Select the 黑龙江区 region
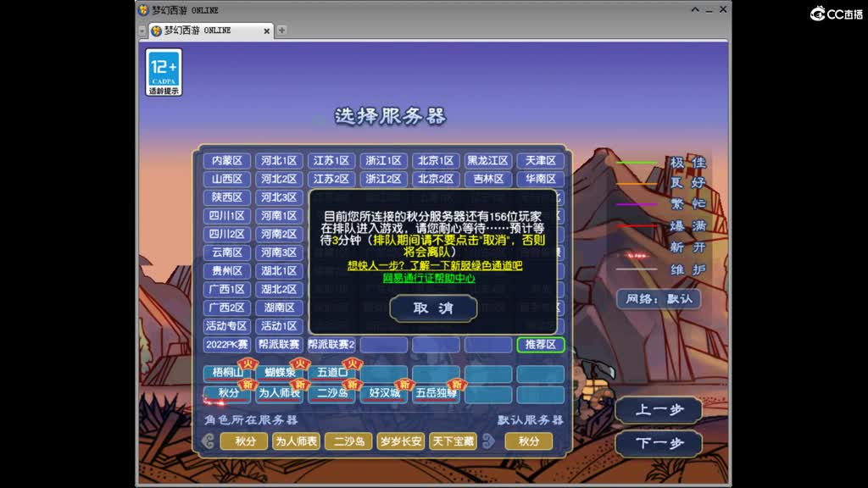The image size is (868, 488). (487, 160)
